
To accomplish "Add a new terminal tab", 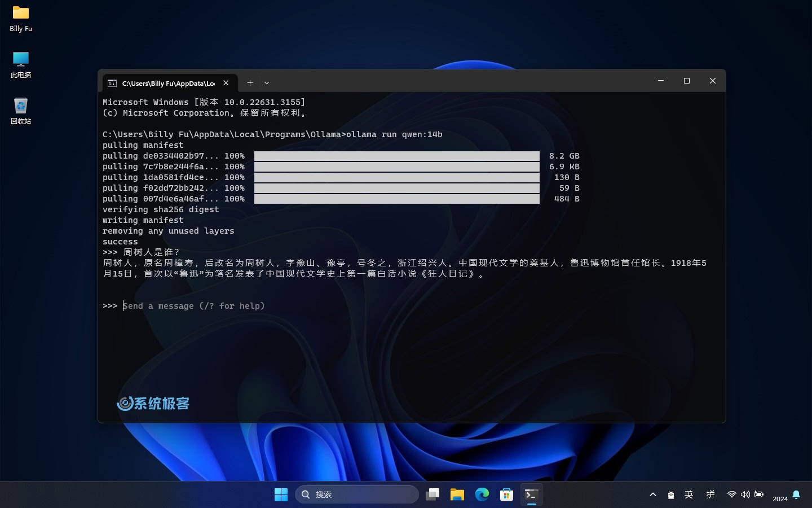I will (250, 83).
